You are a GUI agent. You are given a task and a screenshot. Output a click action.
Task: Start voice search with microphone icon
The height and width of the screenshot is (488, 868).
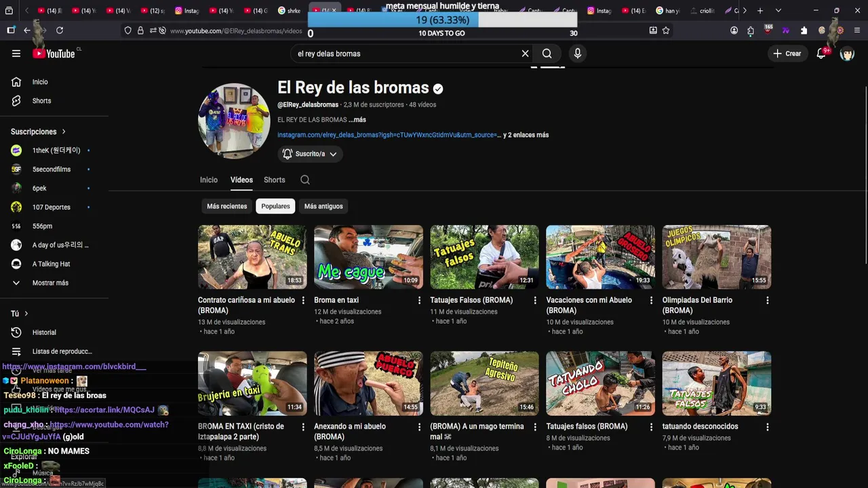pos(578,54)
